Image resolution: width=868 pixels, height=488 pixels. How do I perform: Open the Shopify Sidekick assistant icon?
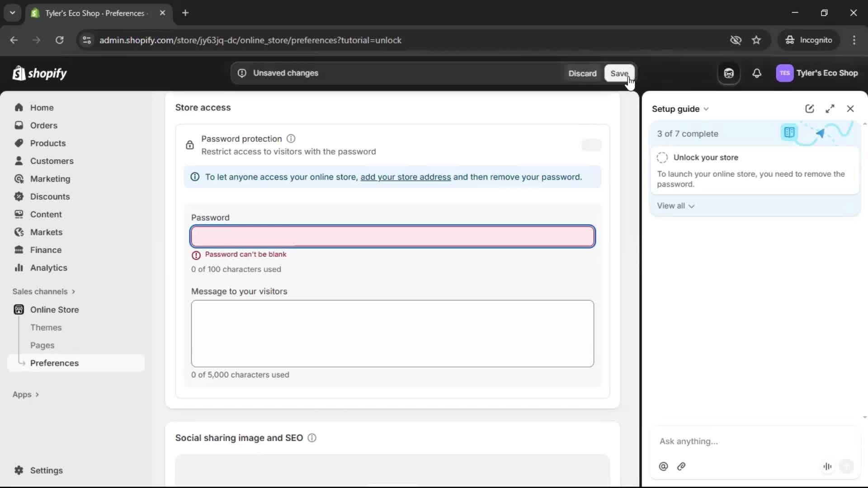coord(729,73)
